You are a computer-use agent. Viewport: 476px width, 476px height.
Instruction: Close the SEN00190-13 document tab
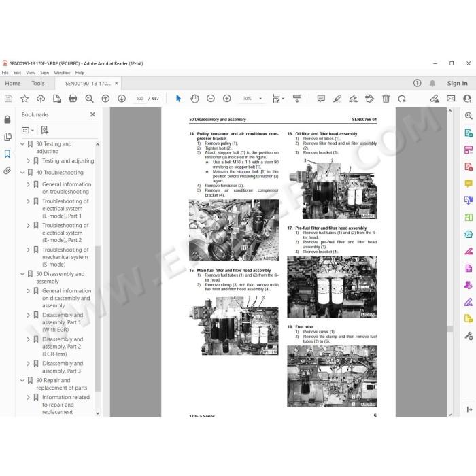click(116, 83)
